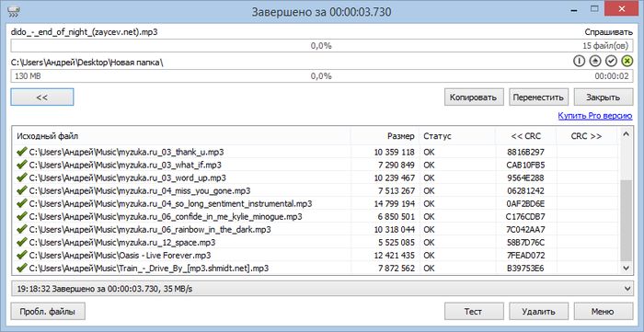Open the Купить Pro версию link
The width and height of the screenshot is (644, 332).
[x=595, y=116]
